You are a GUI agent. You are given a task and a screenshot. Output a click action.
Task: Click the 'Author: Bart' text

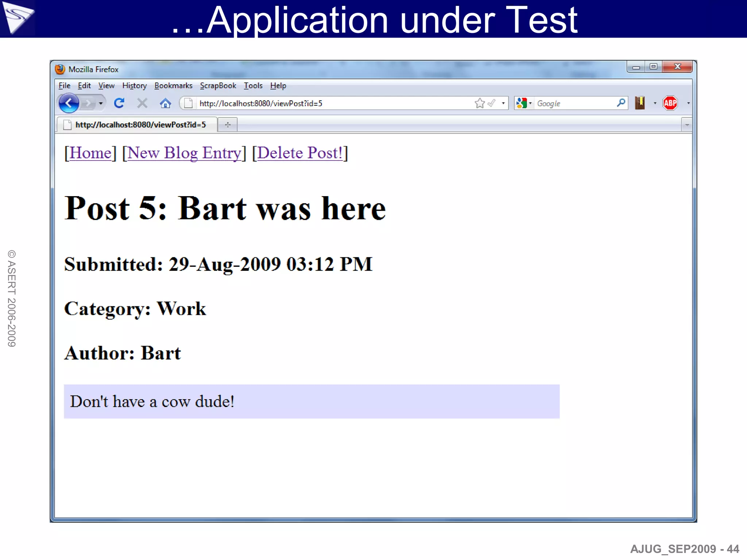pyautogui.click(x=123, y=353)
